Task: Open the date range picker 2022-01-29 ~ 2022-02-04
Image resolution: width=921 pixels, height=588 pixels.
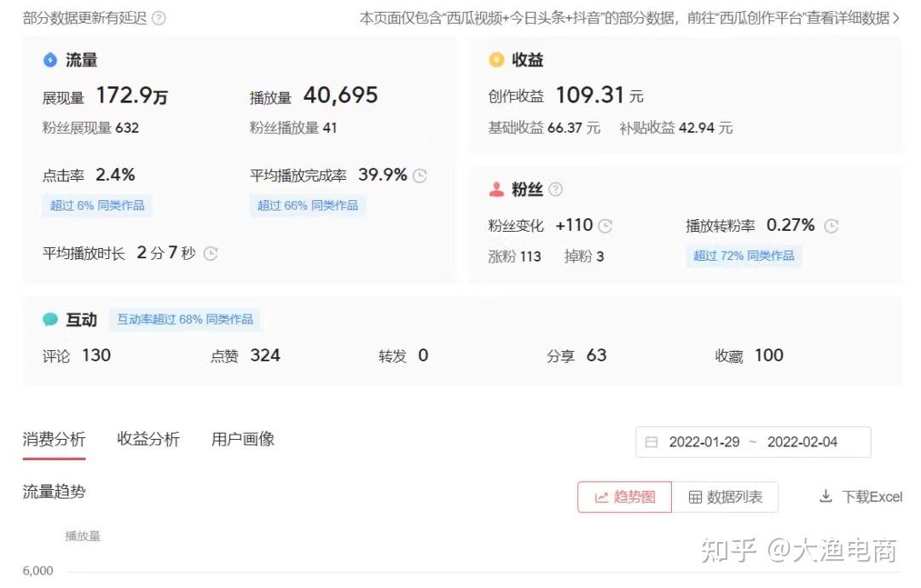Action: pos(753,442)
